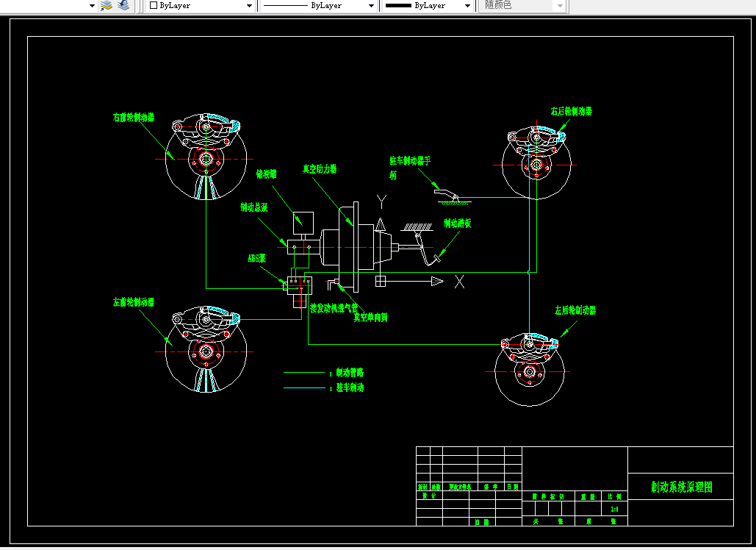
Task: Click the Layer Previous icon
Action: tap(124, 5)
